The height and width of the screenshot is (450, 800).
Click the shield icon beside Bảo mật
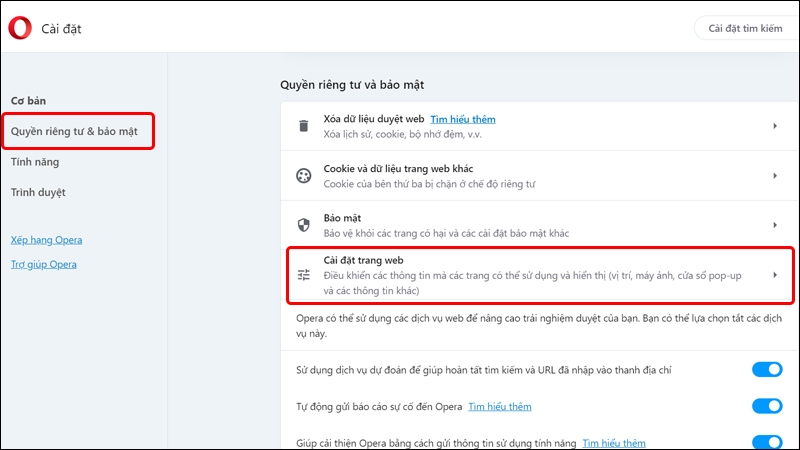coord(304,225)
